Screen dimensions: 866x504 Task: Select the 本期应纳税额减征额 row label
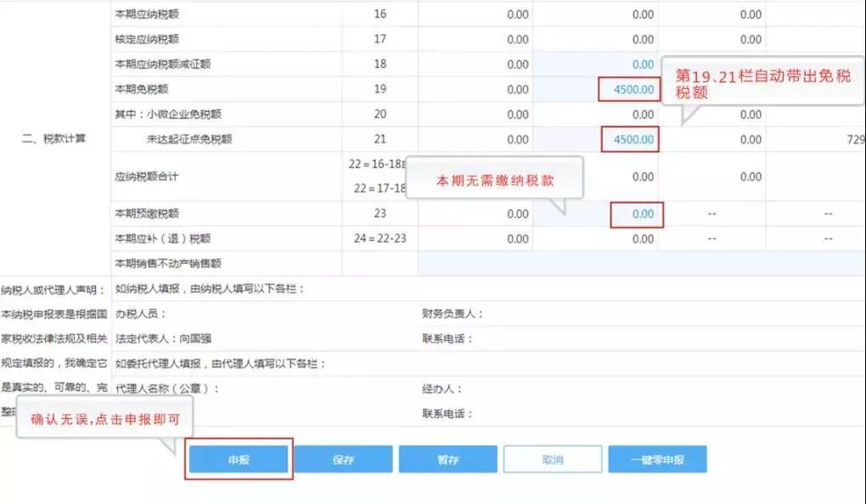163,64
